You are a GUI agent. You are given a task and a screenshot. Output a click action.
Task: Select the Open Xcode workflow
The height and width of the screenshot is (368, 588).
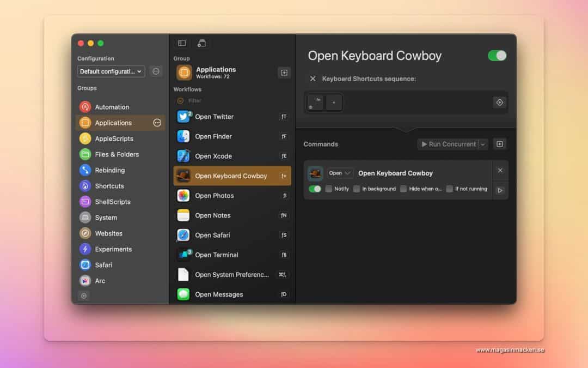tap(232, 156)
